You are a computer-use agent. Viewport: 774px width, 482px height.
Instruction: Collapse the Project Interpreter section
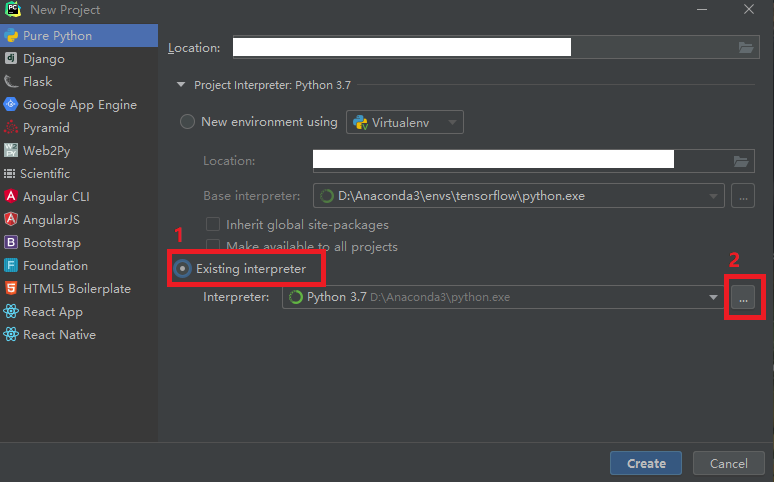(x=181, y=85)
